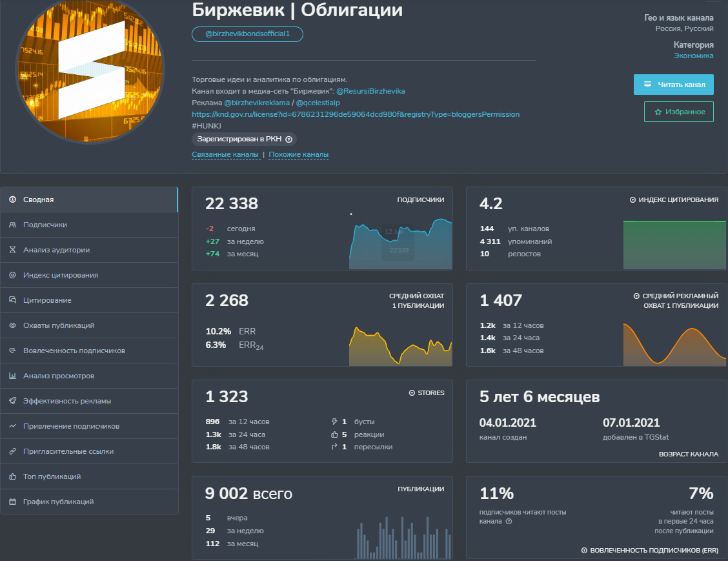Click the help icon beside Зарегистрирован в РКН
The image size is (728, 561).
288,139
